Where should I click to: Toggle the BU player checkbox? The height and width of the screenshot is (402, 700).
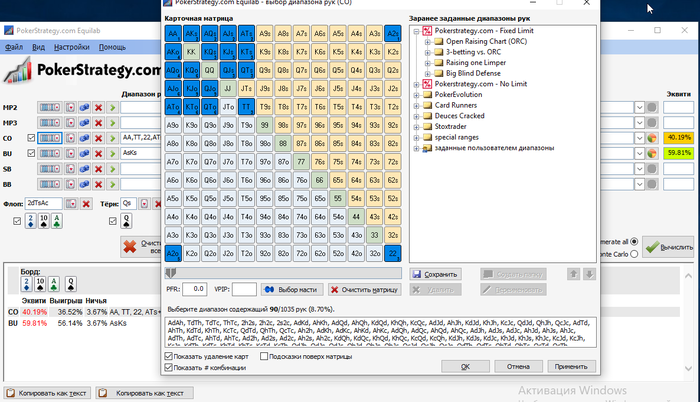click(31, 153)
